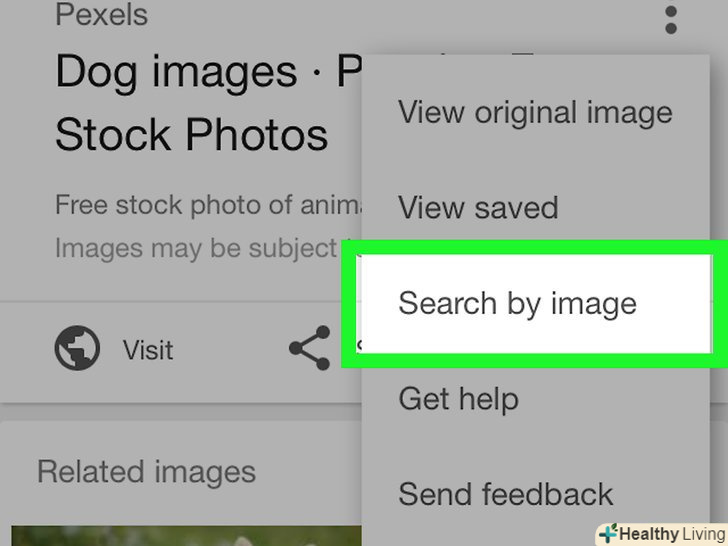Open the three-dot more options menu
This screenshot has width=728, height=546.
pos(671,19)
